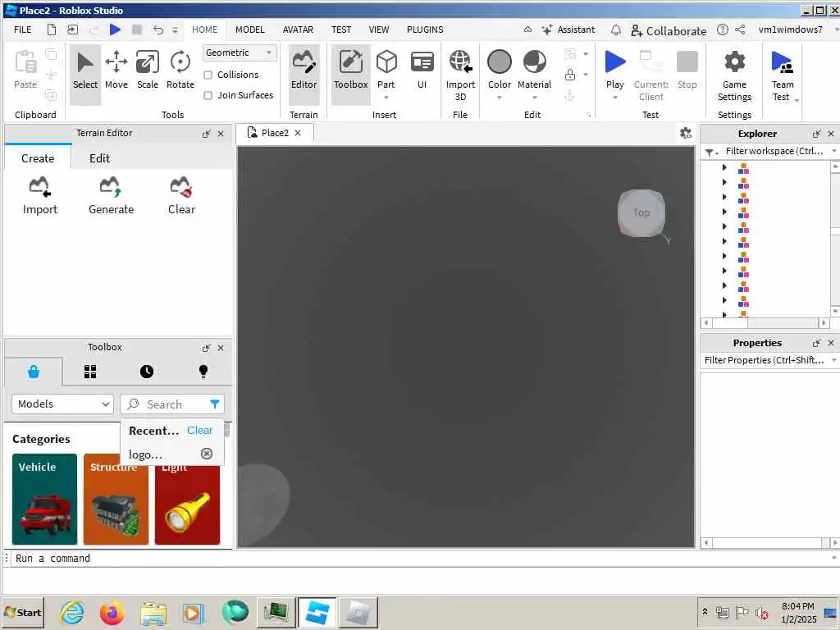
Task: Activate the Scale tool
Action: coord(148,71)
